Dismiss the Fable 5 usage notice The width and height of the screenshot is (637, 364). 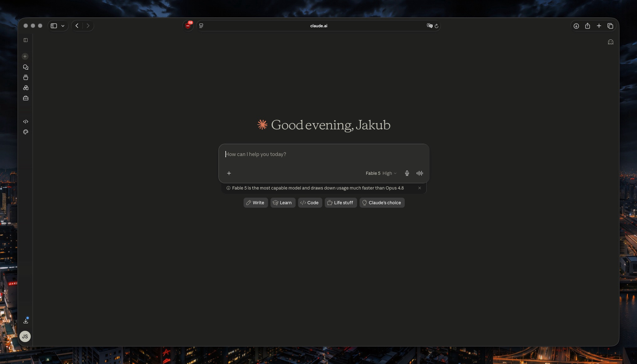(419, 188)
